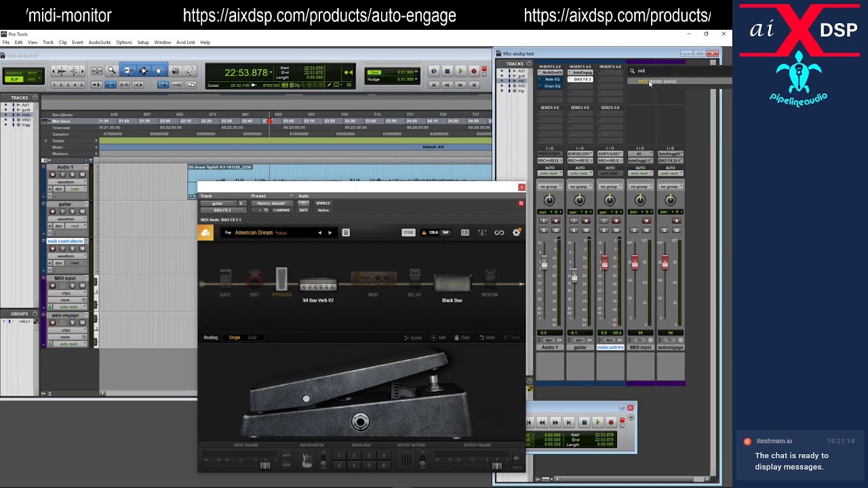Screen dimensions: 868x488
Task: Click the Audio 1 volume fader in Mix
Action: click(544, 263)
